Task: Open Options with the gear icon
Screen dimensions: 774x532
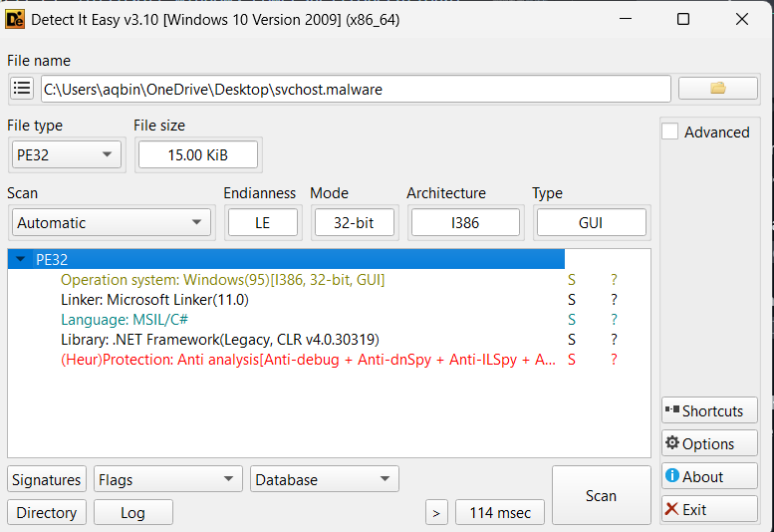Action: (709, 443)
